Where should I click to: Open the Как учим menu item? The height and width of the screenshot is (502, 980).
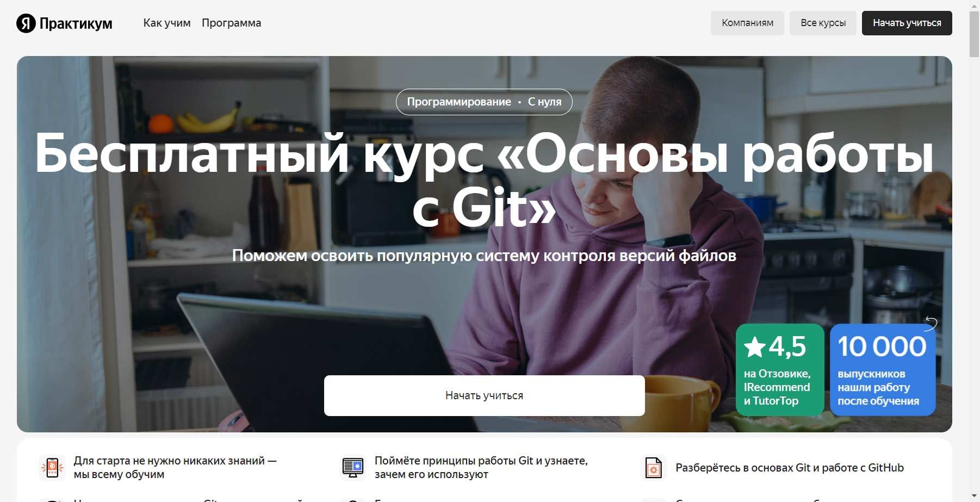click(167, 23)
